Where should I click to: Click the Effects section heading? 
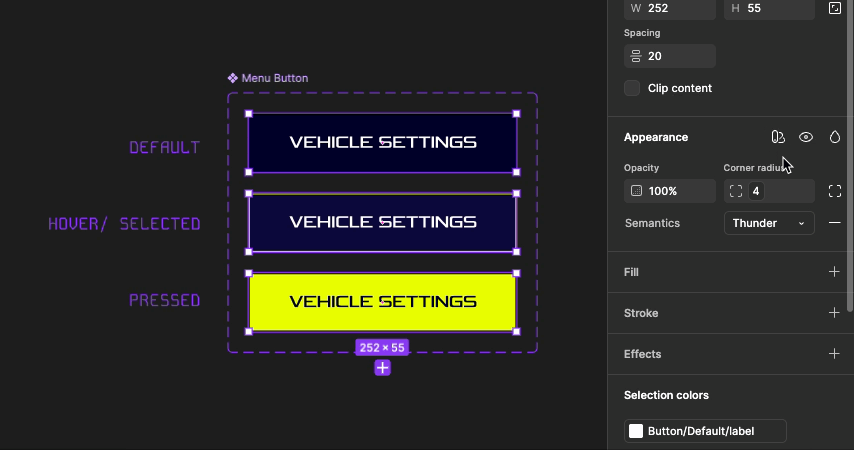(x=643, y=354)
